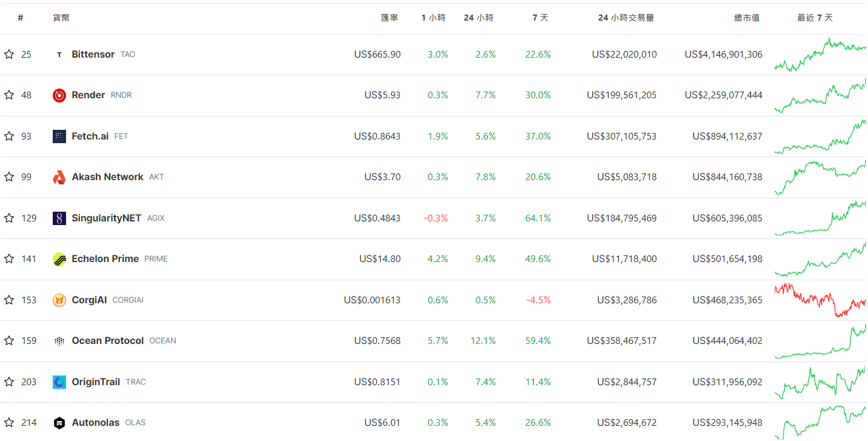Sort by 24 小時交易量 column header

pos(626,18)
